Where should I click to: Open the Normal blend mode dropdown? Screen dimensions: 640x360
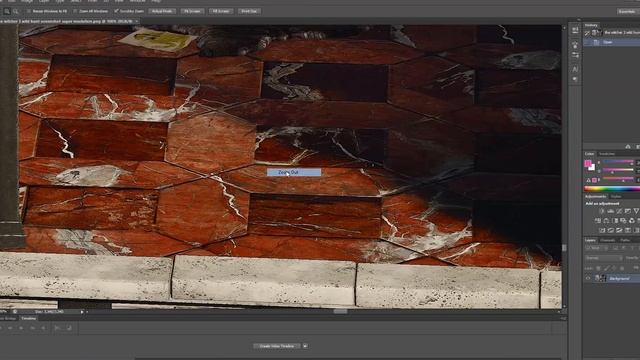coord(604,258)
